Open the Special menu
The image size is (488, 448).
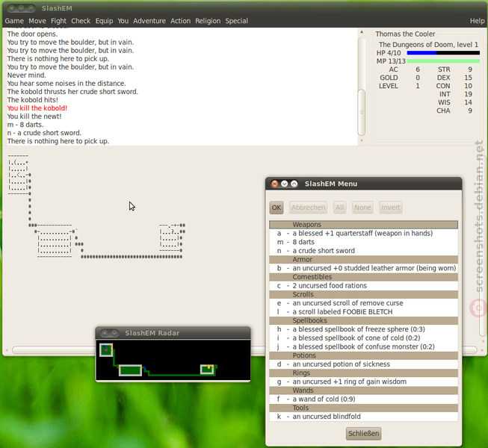pos(237,21)
